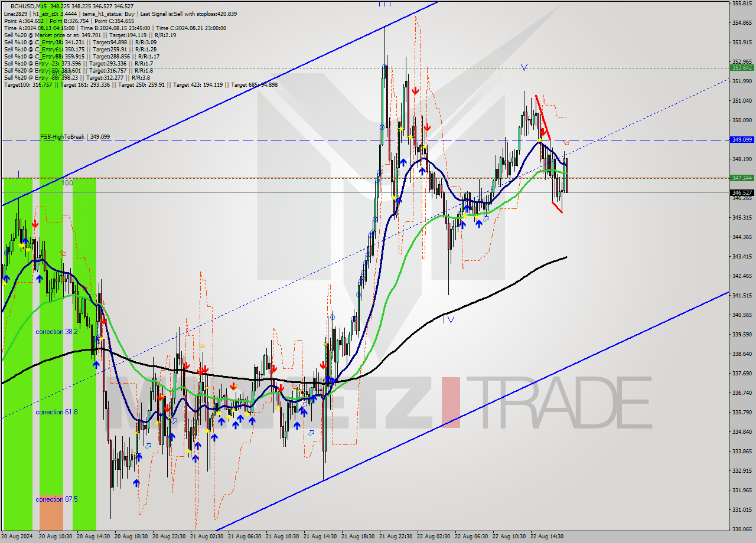Click the 334.840 price axis tick

pyautogui.click(x=742, y=432)
